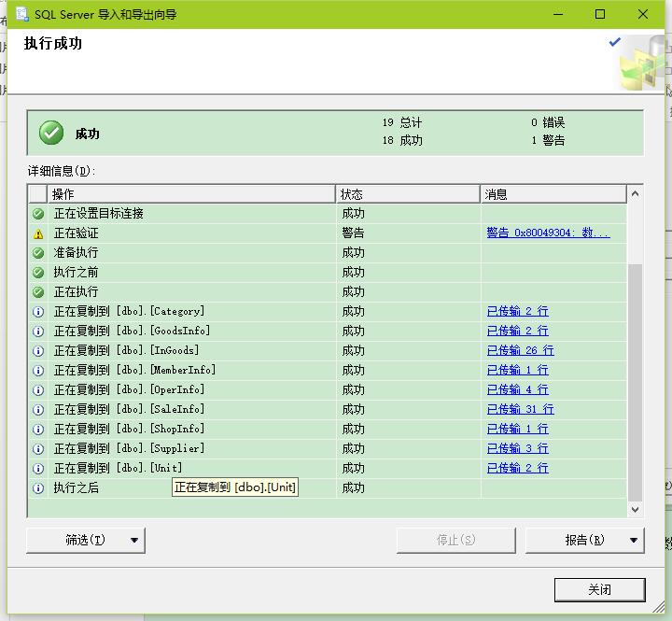Open the 已传输 1 行 link for MemberInfo
The height and width of the screenshot is (621, 672).
518,370
